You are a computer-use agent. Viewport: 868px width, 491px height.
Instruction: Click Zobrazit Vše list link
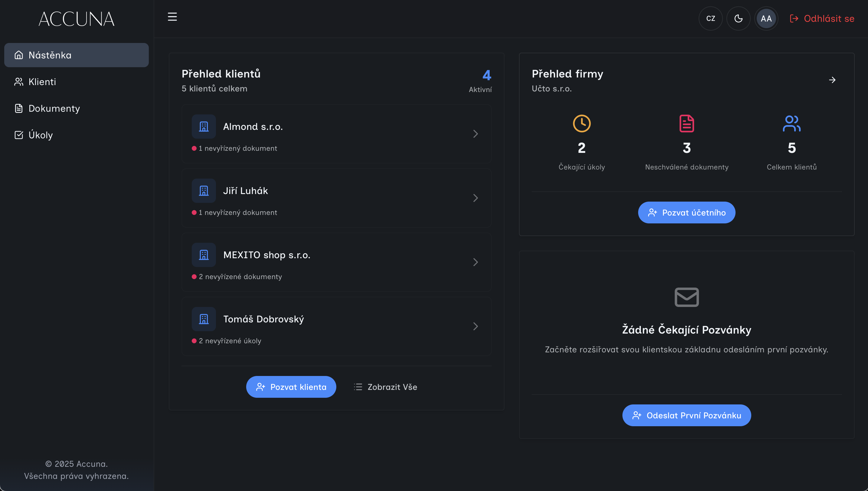386,387
